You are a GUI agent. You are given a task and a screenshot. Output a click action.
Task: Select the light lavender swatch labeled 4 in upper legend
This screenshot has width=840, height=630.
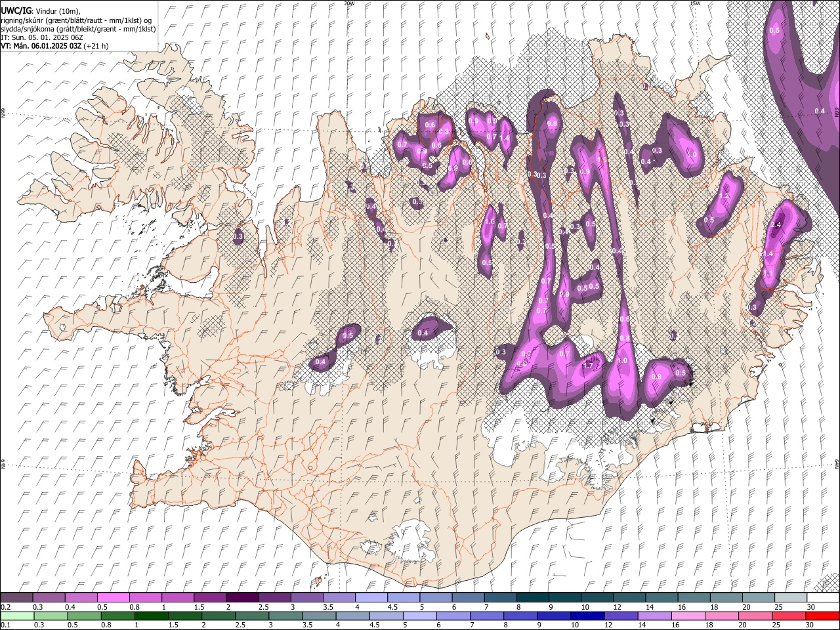(x=371, y=598)
